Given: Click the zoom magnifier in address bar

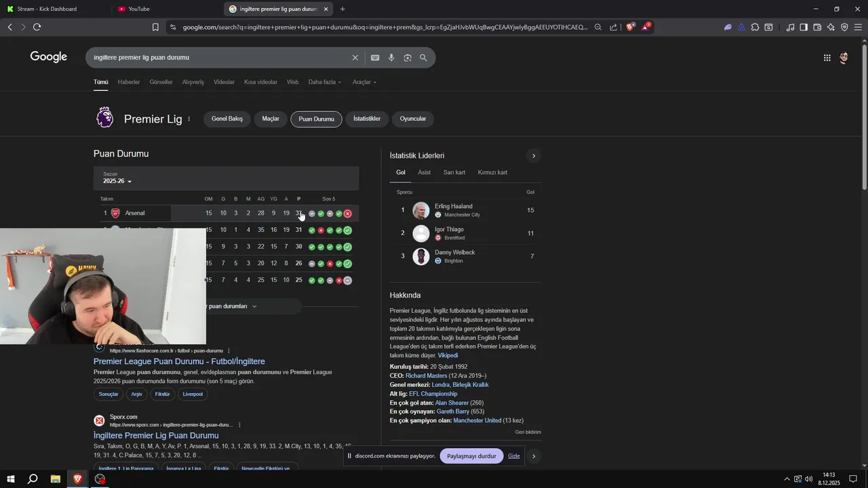Looking at the screenshot, I should click(x=597, y=27).
